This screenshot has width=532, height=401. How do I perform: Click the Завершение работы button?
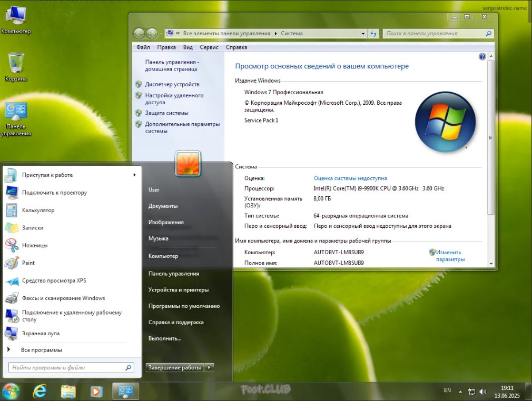click(x=175, y=367)
